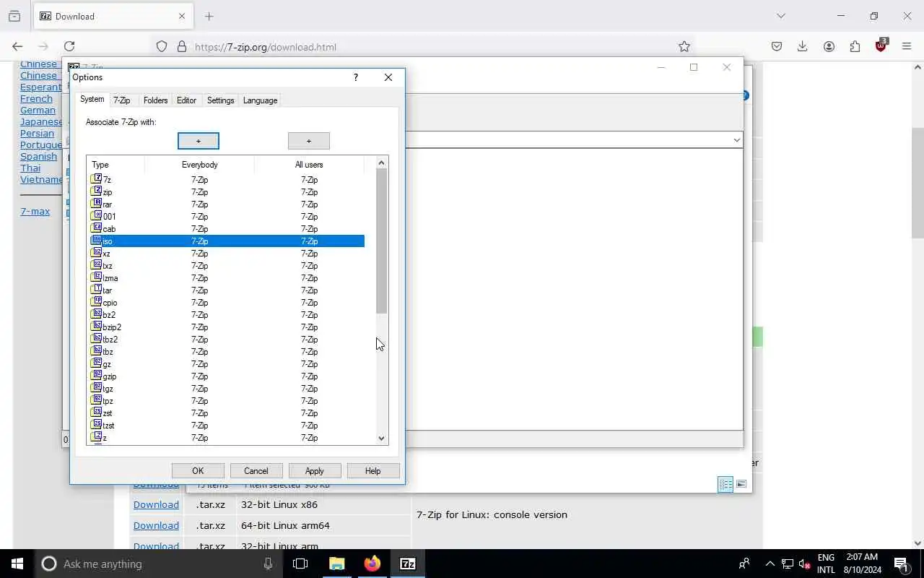
Task: Bookmark this page with the star icon
Action: (684, 46)
